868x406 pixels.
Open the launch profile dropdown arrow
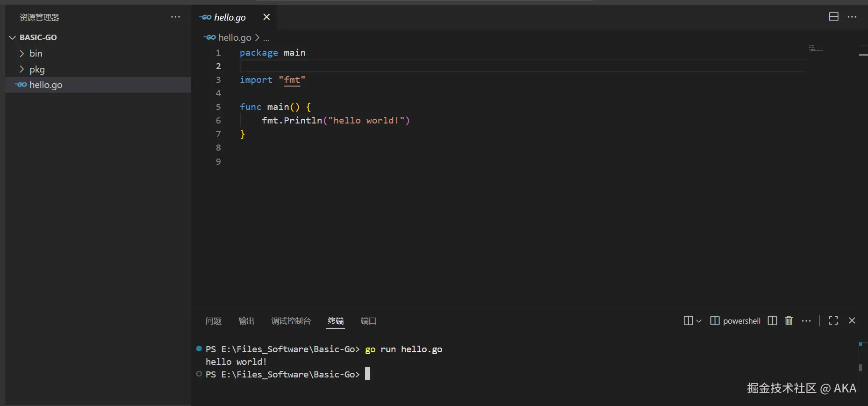pyautogui.click(x=699, y=321)
